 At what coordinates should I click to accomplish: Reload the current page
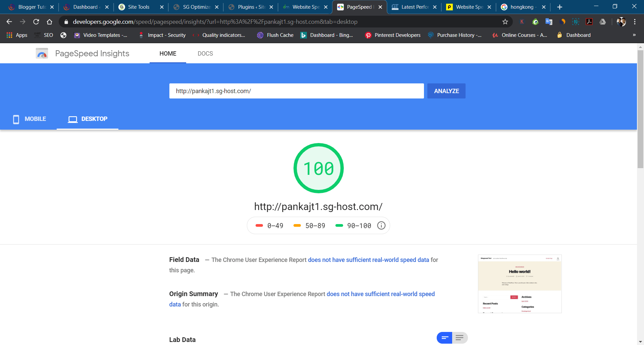click(x=36, y=22)
